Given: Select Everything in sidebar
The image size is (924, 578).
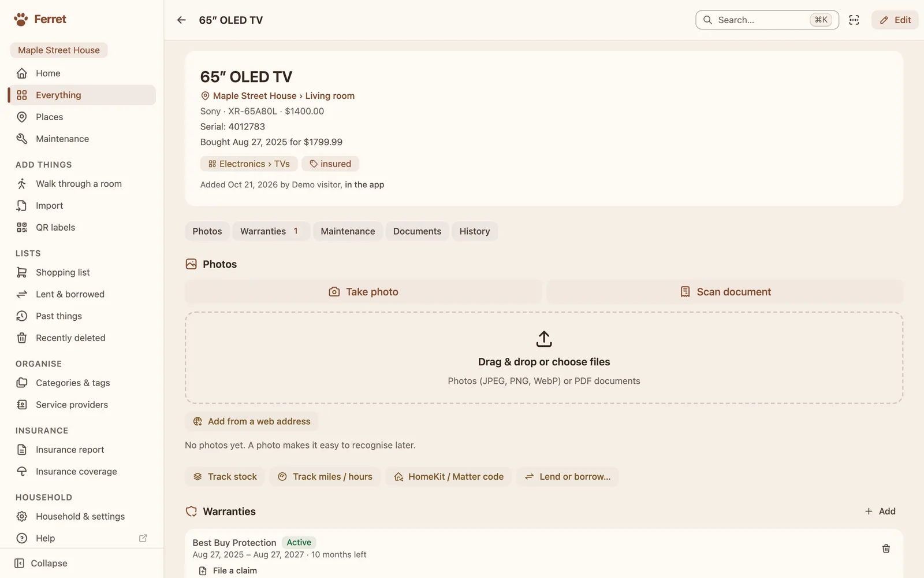Looking at the screenshot, I should 82,95.
